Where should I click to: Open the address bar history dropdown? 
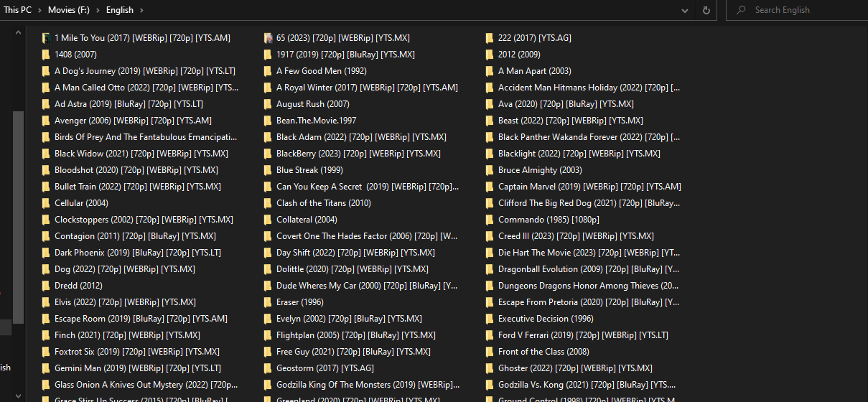click(686, 10)
